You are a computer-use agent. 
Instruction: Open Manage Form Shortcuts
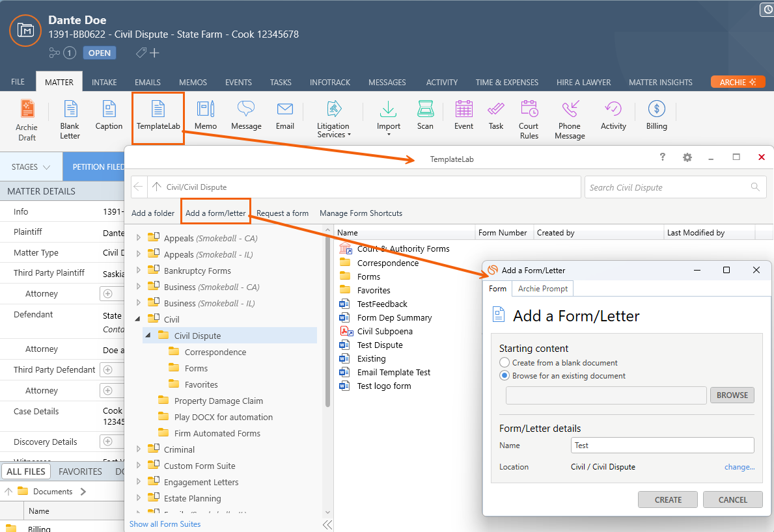(361, 213)
